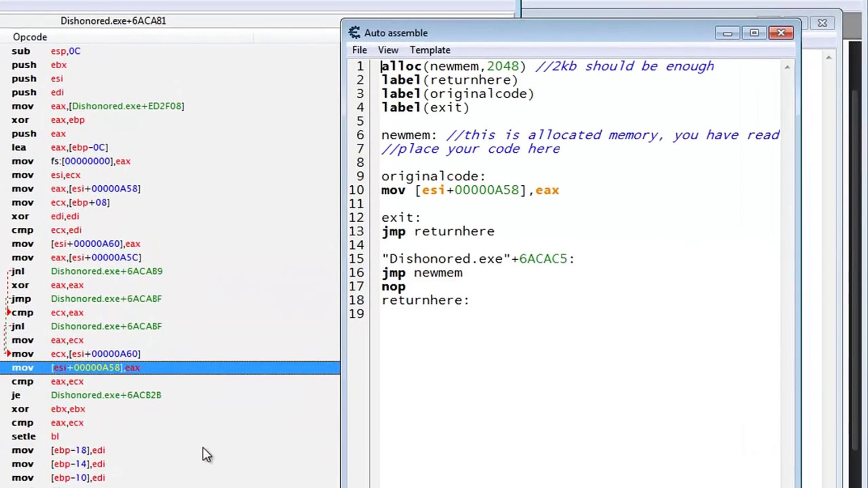
Task: Restore down the Auto assemble window
Action: [x=754, y=33]
